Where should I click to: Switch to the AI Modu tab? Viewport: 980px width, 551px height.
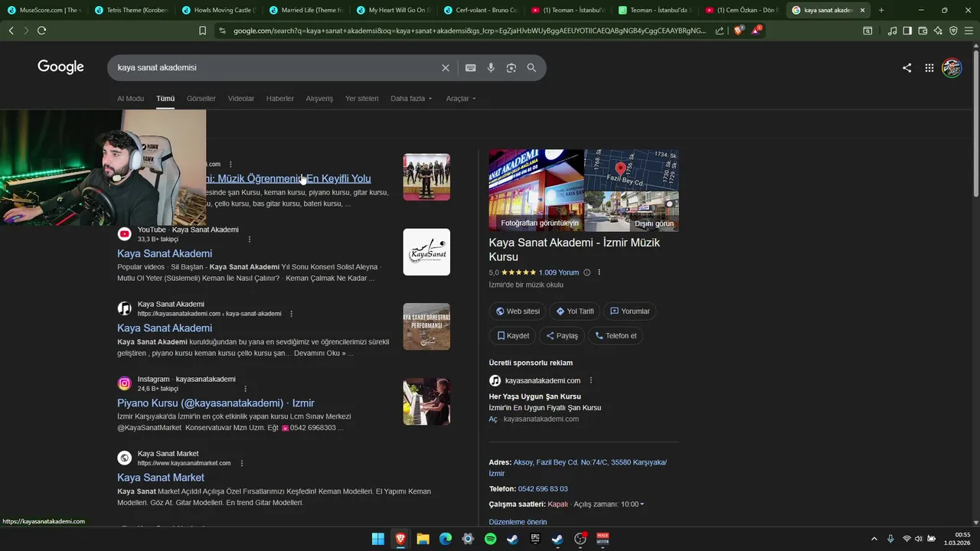tap(130, 99)
